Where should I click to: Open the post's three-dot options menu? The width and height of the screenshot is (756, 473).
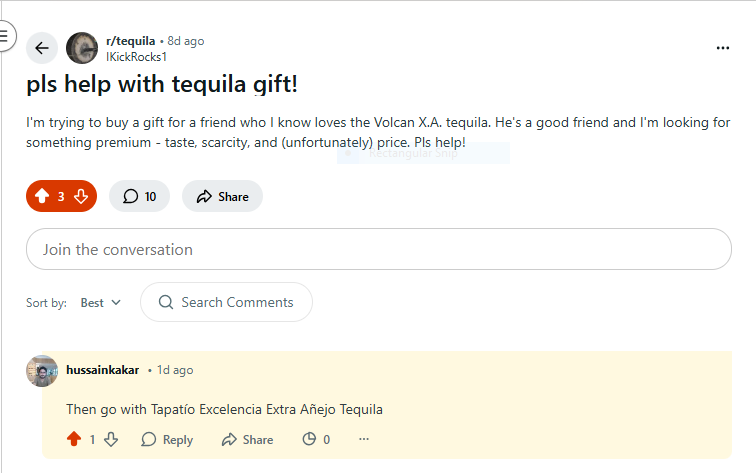click(x=723, y=48)
